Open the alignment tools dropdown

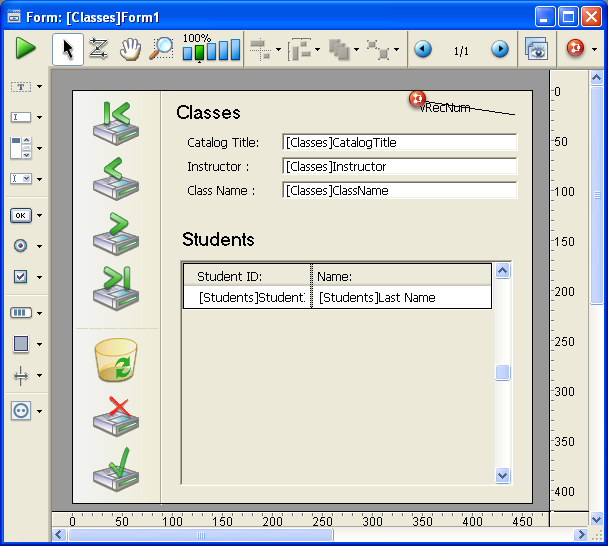(x=278, y=49)
